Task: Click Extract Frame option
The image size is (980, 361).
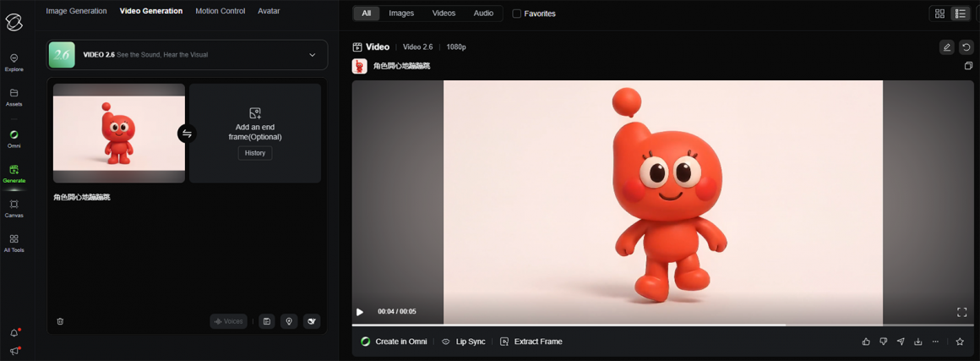Action: (x=531, y=342)
